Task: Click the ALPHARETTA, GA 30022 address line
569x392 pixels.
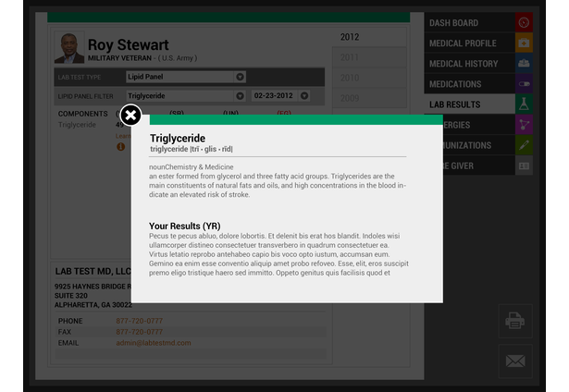Action: click(93, 305)
